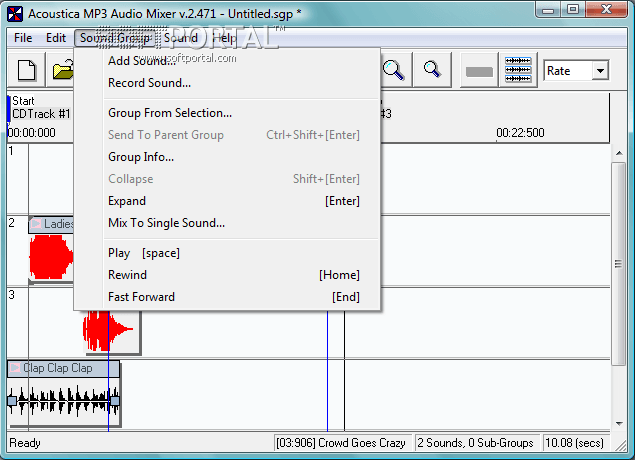Select track number 3 label
The width and height of the screenshot is (635, 460).
coord(12,295)
